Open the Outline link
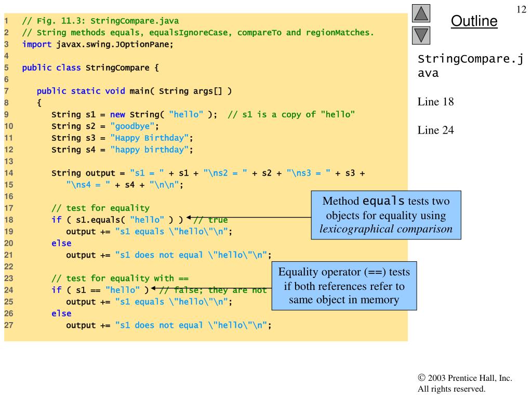The width and height of the screenshot is (532, 399). click(474, 21)
